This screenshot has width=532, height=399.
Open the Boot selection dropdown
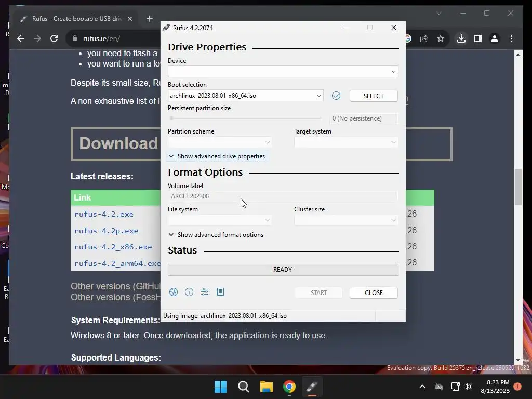(246, 96)
